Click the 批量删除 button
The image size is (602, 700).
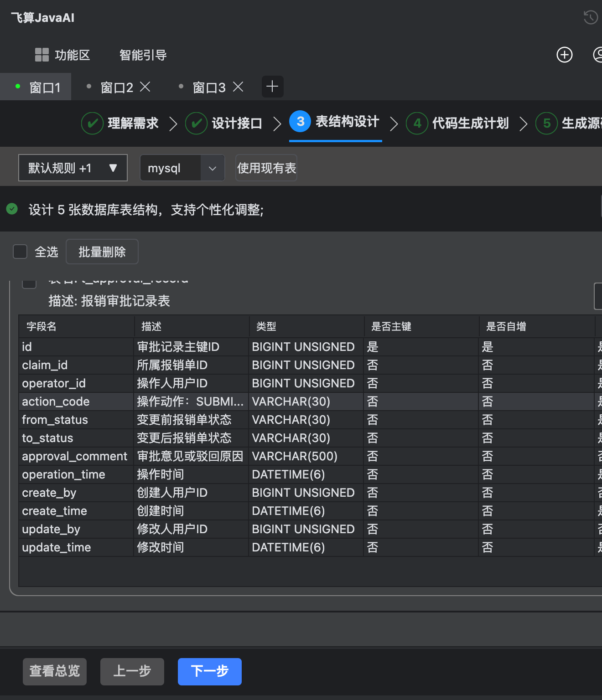(102, 252)
